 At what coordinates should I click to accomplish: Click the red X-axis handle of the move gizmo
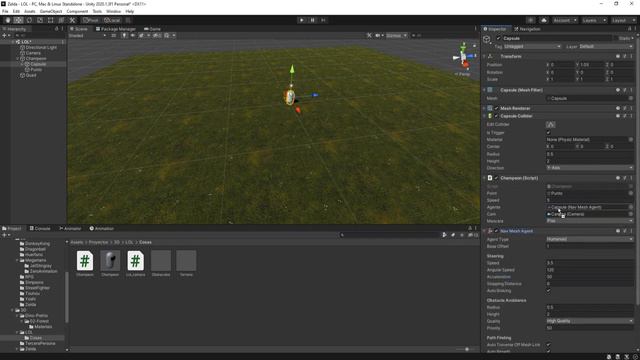point(298,110)
